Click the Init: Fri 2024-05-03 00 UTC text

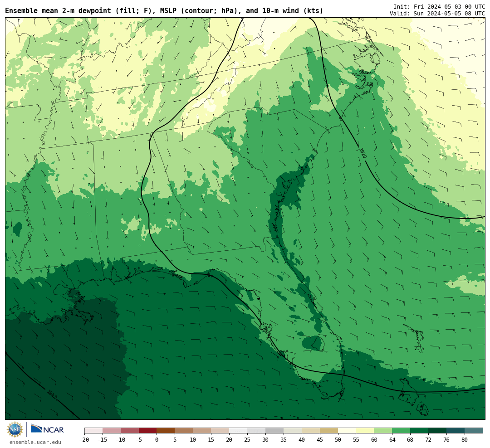tap(439, 6)
